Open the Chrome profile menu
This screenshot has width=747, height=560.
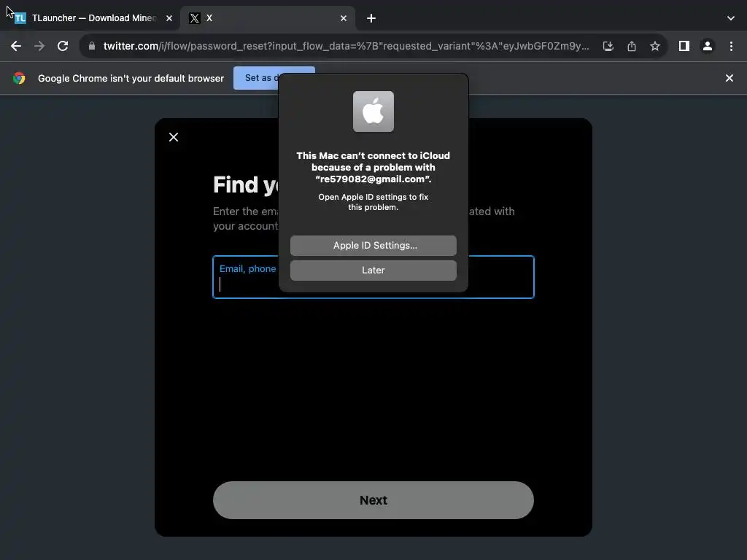click(x=708, y=46)
